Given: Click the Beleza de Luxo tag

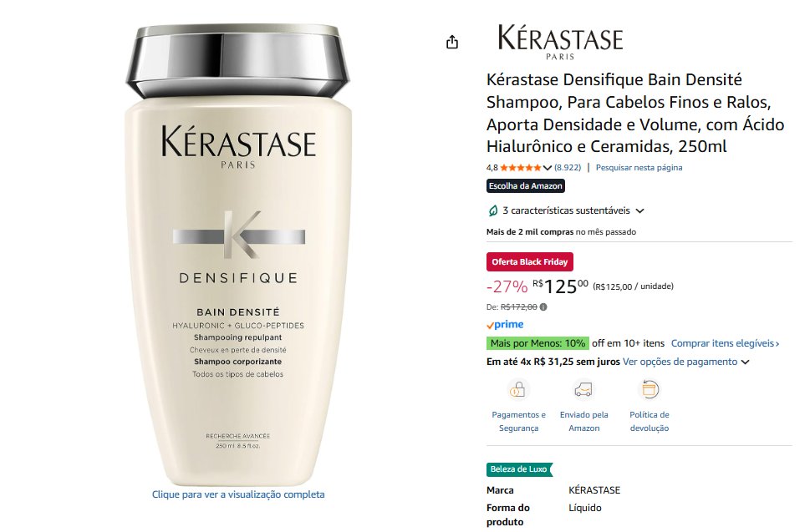Looking at the screenshot, I should (519, 469).
